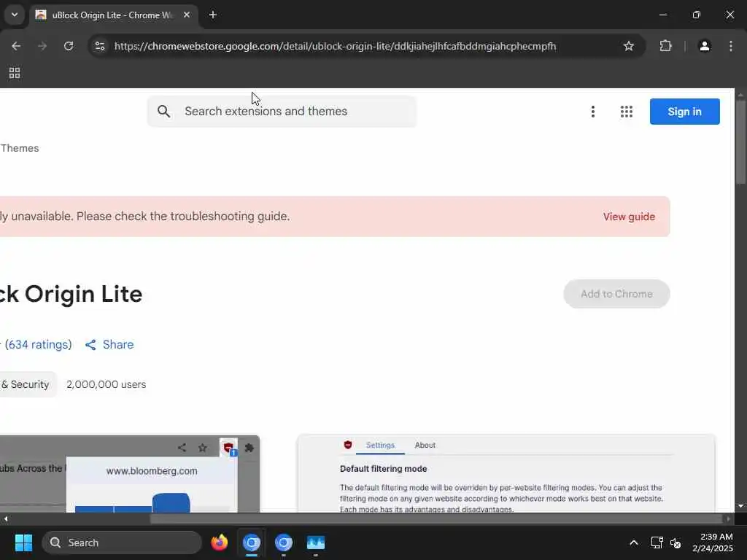Click the Sign in button
Viewport: 747px width, 560px height.
pos(684,112)
